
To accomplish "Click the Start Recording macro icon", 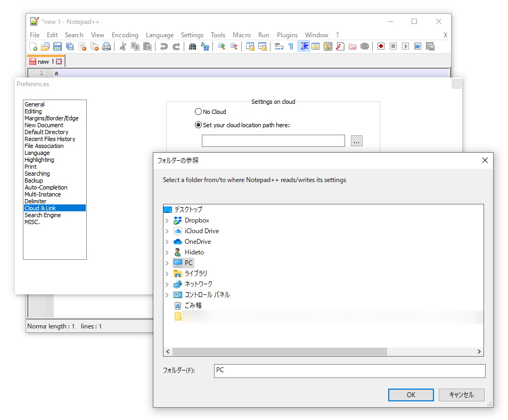I will [381, 47].
